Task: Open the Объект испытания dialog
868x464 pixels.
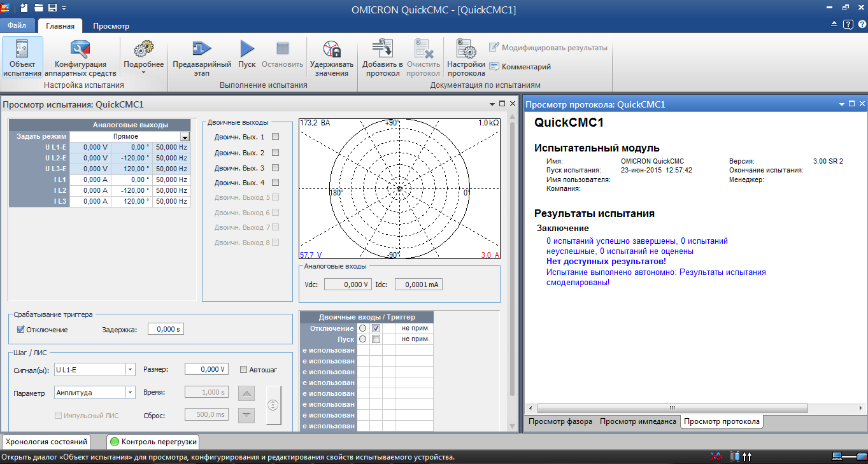Action: point(22,59)
